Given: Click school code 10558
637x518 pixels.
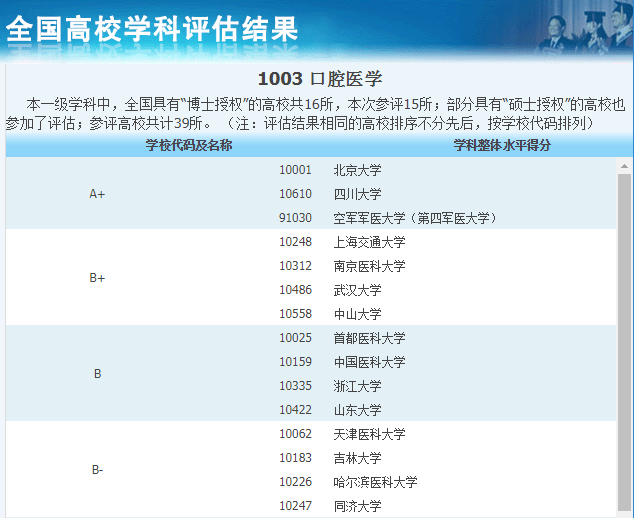Looking at the screenshot, I should pos(295,314).
